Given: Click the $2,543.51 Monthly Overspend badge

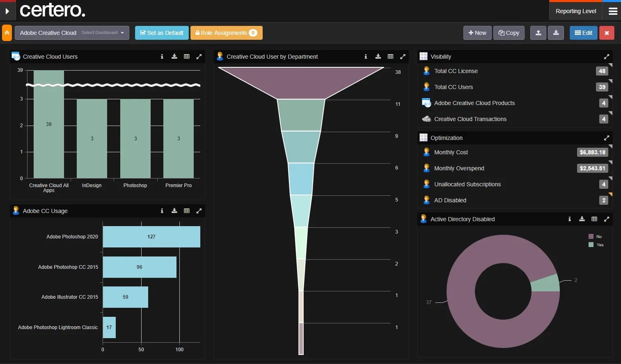Looking at the screenshot, I should pos(592,168).
